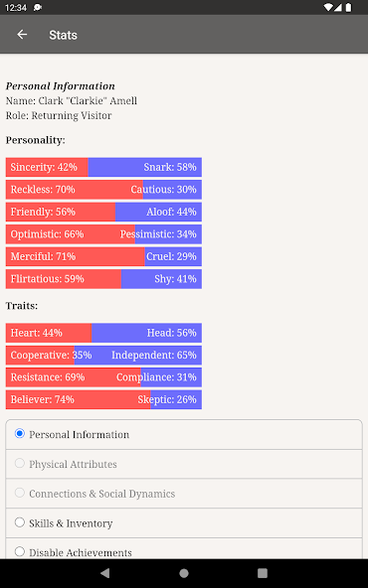Tap Android home circle button
The height and width of the screenshot is (588, 368).
(184, 573)
